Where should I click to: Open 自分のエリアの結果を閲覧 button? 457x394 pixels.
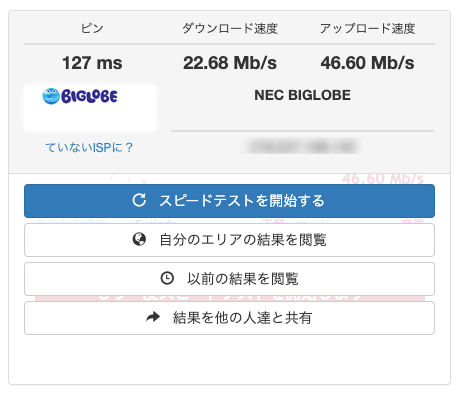coord(229,240)
